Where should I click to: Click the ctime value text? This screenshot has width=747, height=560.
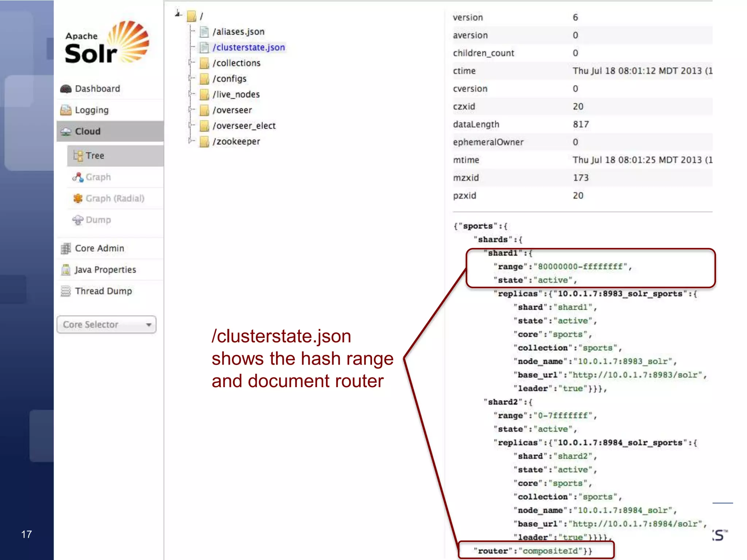(642, 71)
